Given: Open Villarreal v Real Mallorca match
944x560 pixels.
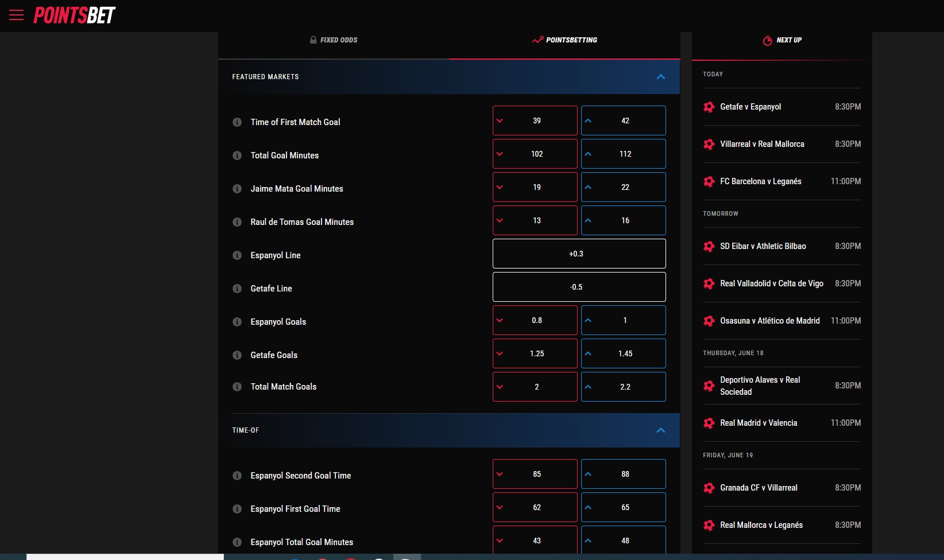Looking at the screenshot, I should click(x=782, y=144).
